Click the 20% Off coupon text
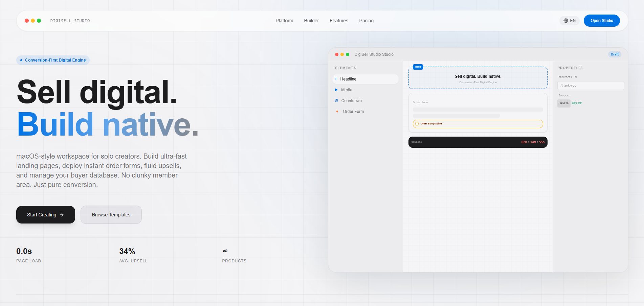Viewport: 644px width, 306px height. tap(577, 103)
